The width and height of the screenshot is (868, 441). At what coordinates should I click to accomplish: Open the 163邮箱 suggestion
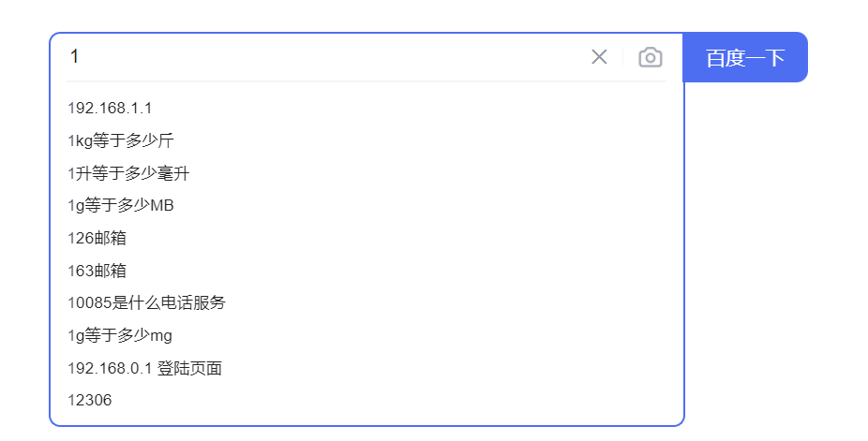(x=97, y=271)
